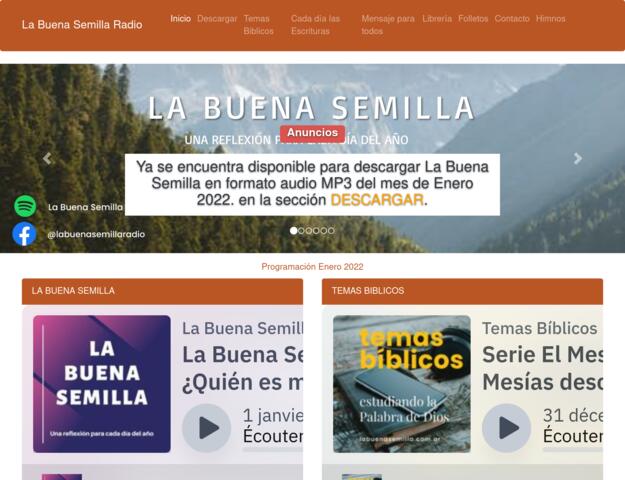Click the Facebook icon on banner
Screen dimensions: 625x480
(x=25, y=234)
